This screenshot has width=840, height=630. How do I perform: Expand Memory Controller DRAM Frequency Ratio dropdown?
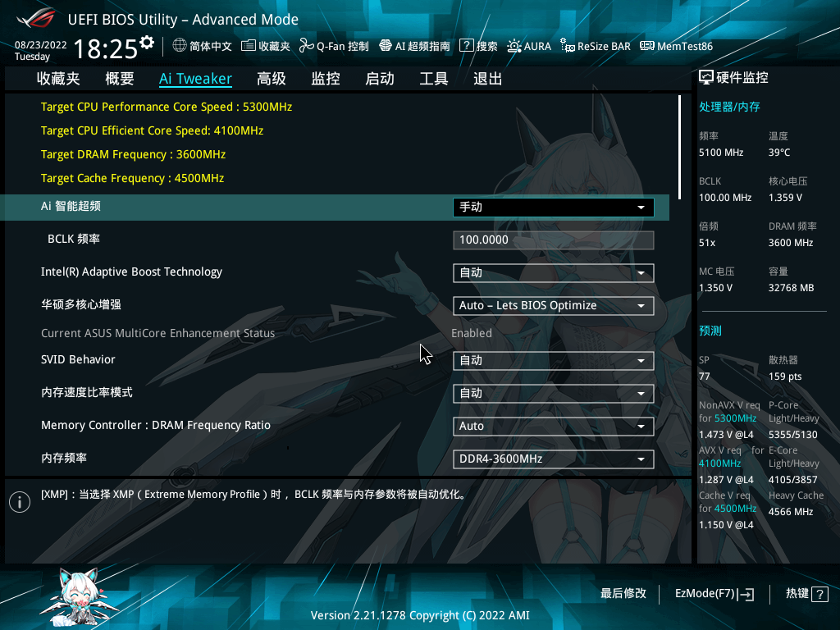[554, 426]
